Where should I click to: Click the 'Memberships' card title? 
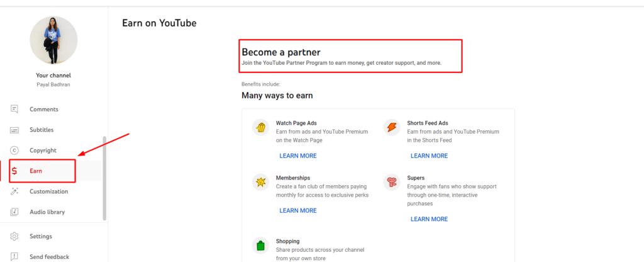(293, 178)
